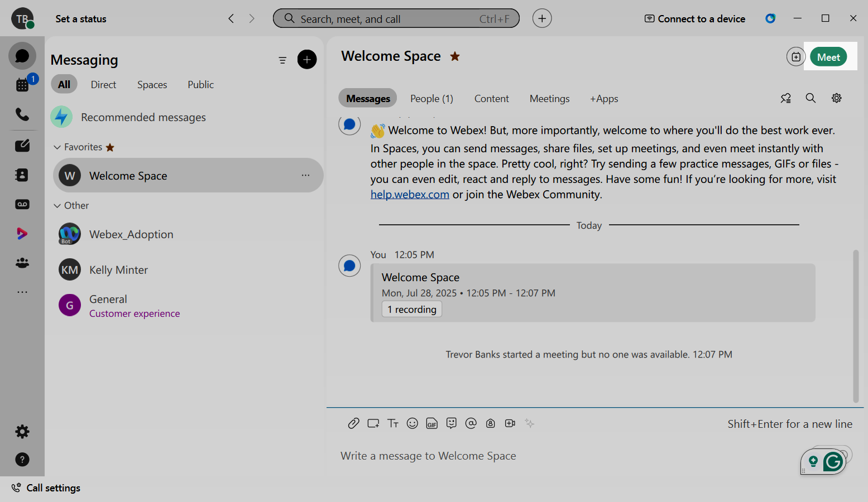Go forward with the right arrow
868x502 pixels.
tap(252, 18)
